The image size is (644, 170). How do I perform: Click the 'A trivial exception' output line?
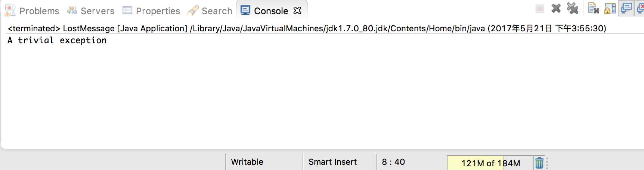pyautogui.click(x=57, y=40)
